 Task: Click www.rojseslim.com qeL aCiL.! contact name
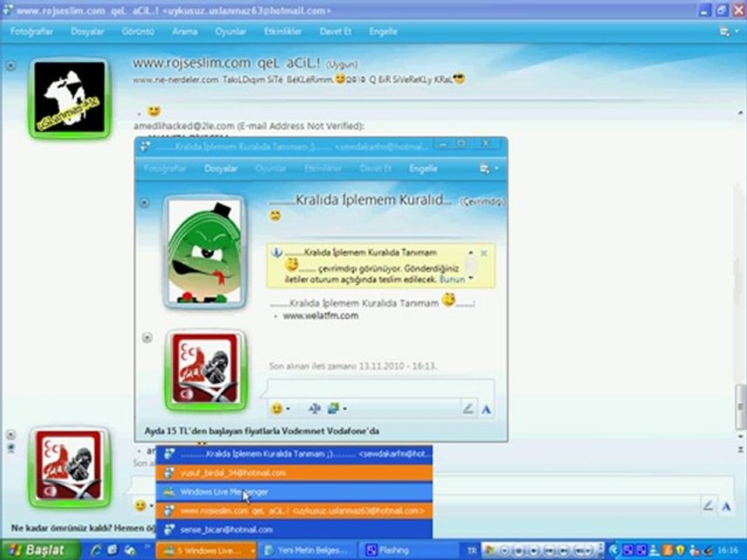coord(226,63)
